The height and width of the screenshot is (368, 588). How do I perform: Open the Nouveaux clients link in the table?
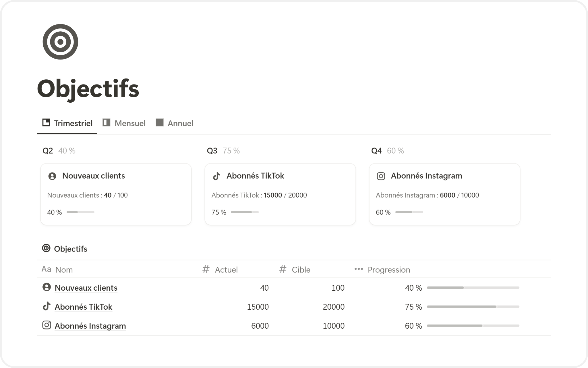tap(86, 288)
